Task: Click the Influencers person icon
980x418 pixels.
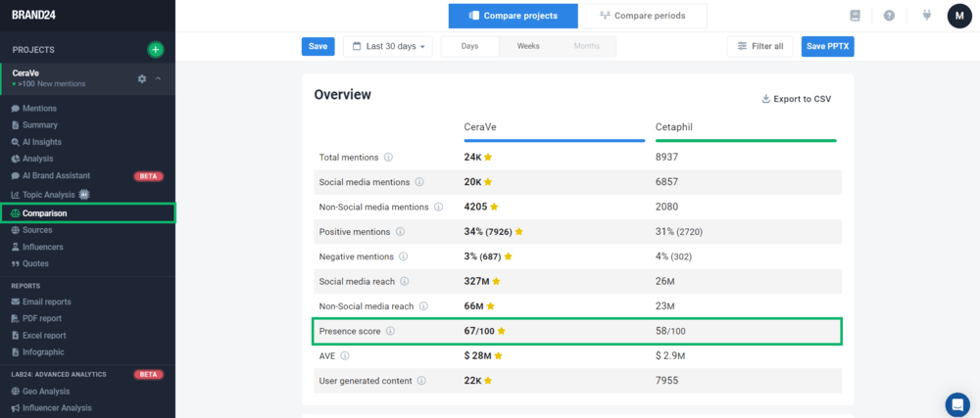Action: click(16, 247)
